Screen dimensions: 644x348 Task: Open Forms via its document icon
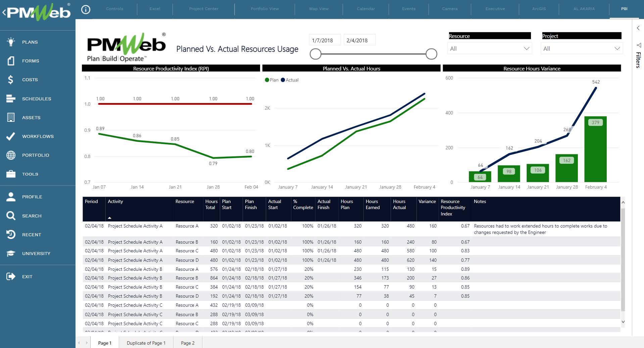[x=11, y=61]
